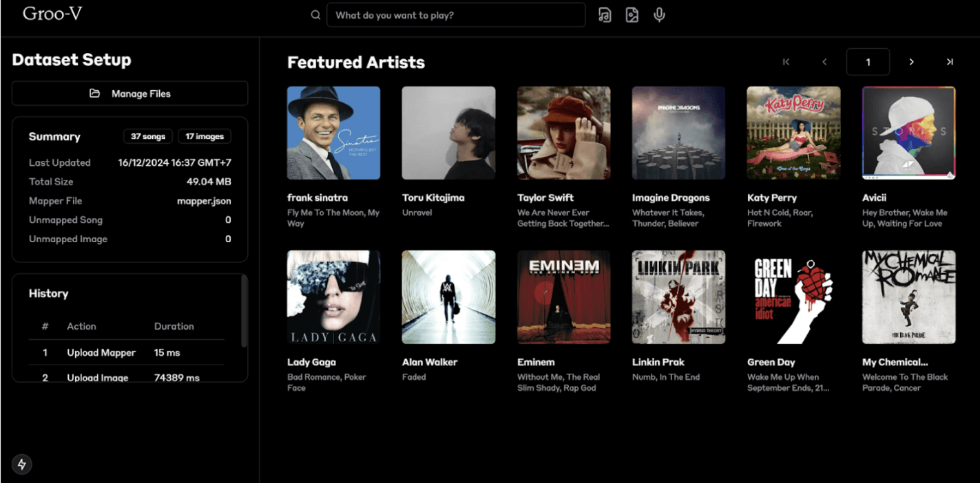This screenshot has height=483, width=980.
Task: Select the Avicii Stories artwork
Action: pos(908,132)
